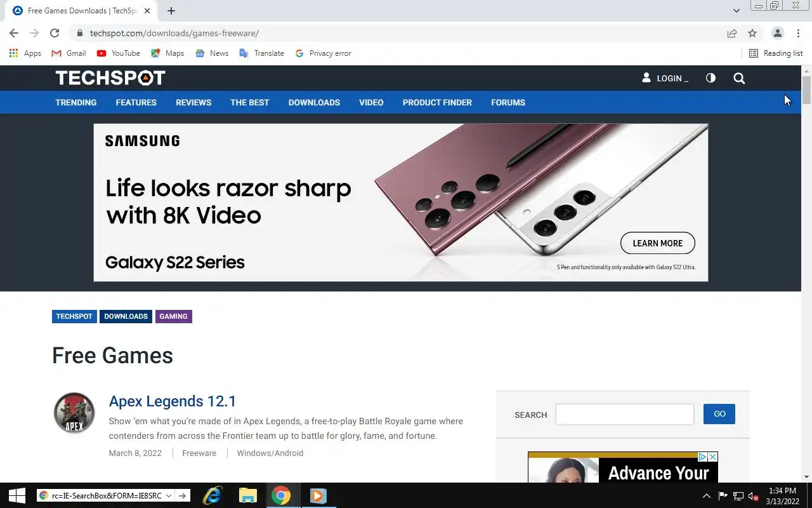Click the Action Center flag tray icon
Screen dimensions: 812x508
tap(723, 496)
